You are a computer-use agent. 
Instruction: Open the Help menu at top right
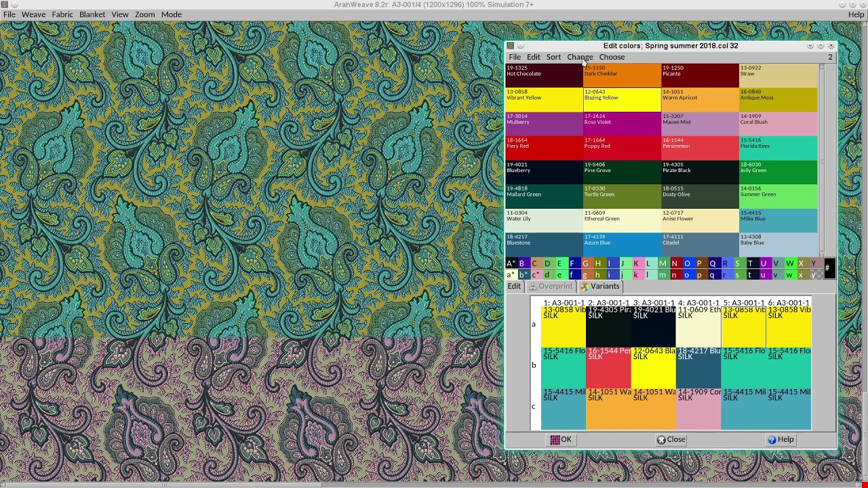pos(856,14)
